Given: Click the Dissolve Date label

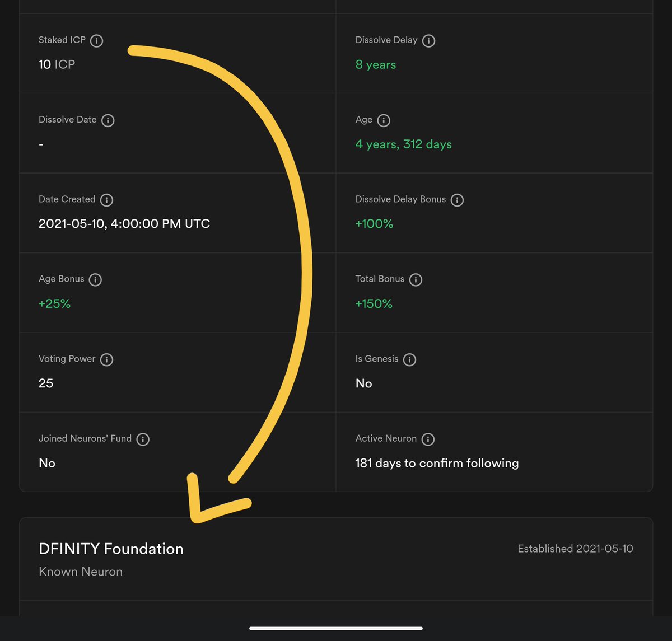Looking at the screenshot, I should (x=68, y=120).
